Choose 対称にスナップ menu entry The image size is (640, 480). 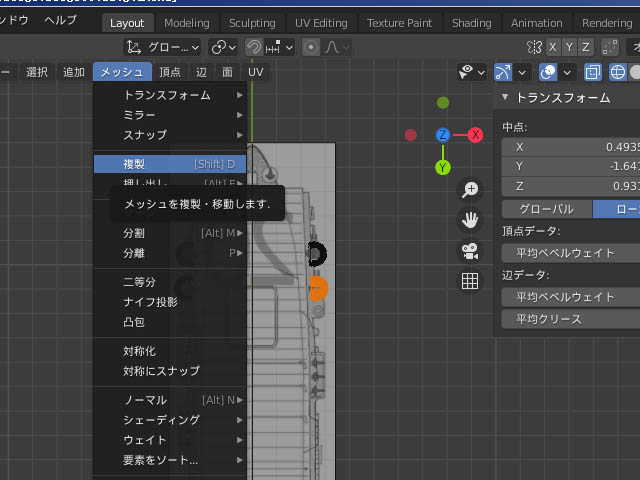pyautogui.click(x=170, y=371)
